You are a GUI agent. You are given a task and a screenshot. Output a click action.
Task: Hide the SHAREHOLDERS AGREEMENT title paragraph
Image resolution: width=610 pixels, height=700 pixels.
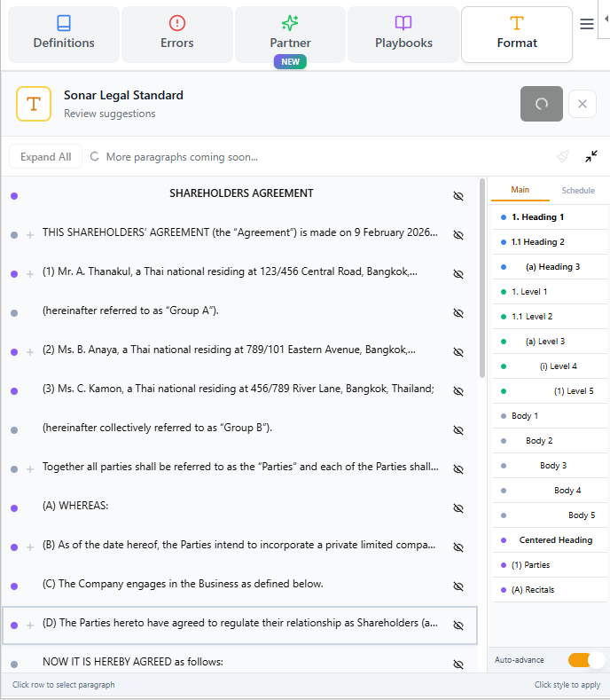point(458,195)
